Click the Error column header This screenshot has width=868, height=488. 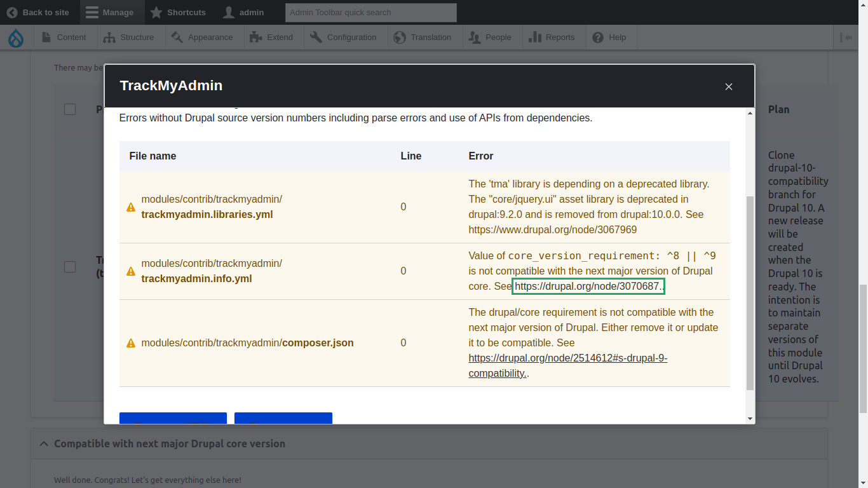pyautogui.click(x=481, y=156)
